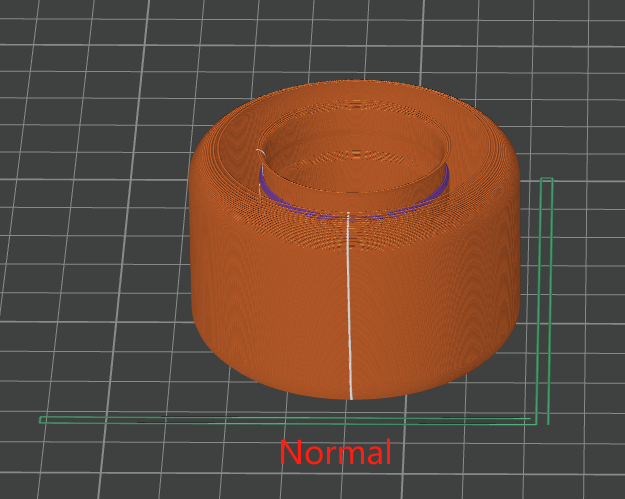This screenshot has height=499, width=625.
Task: Click the red "Normal" label text
Action: pos(335,452)
